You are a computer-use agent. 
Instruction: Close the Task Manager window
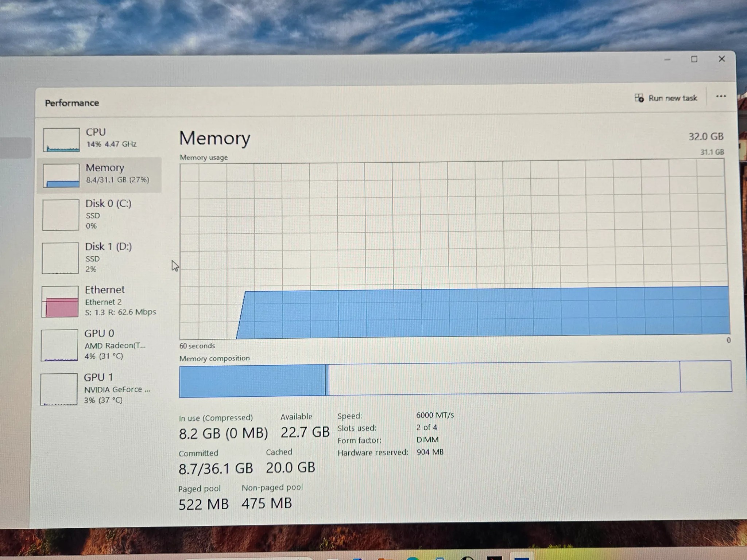[721, 59]
